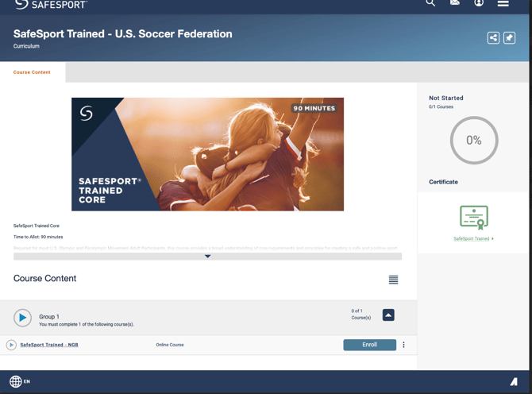Open the messages envelope icon
This screenshot has height=394, width=532.
tap(455, 3)
